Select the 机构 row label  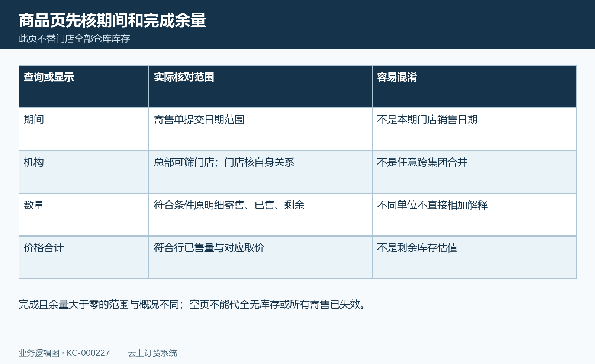[34, 162]
